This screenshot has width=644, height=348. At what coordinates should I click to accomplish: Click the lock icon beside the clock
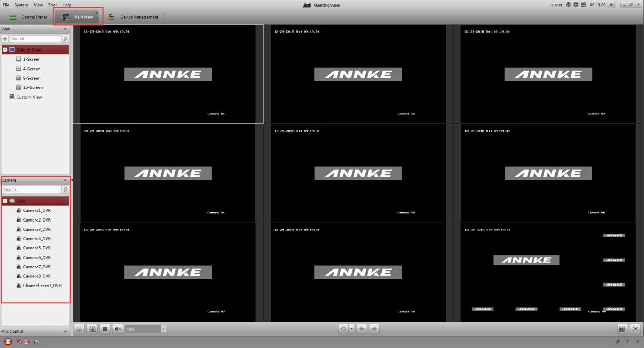point(611,5)
